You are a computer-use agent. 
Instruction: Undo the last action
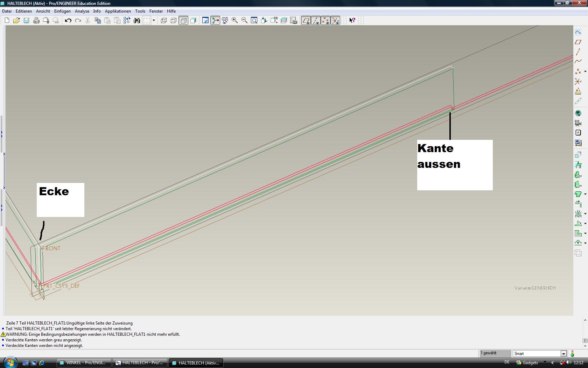(68, 20)
